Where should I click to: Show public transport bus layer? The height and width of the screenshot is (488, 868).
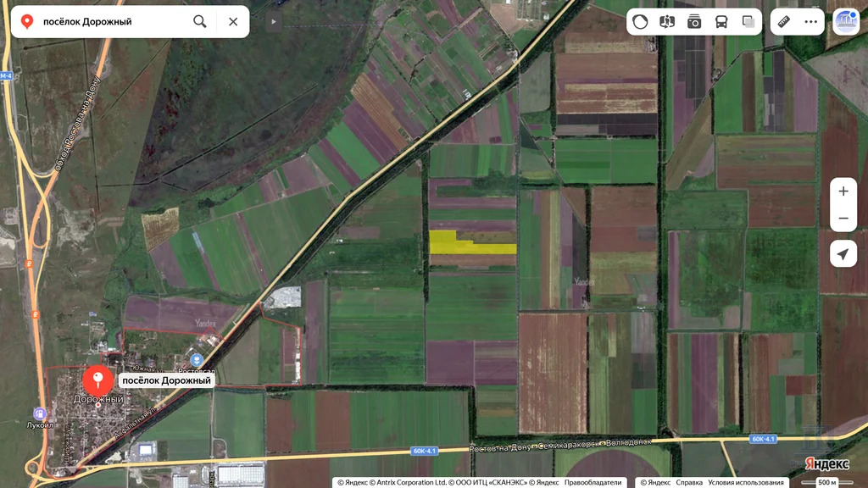(721, 22)
